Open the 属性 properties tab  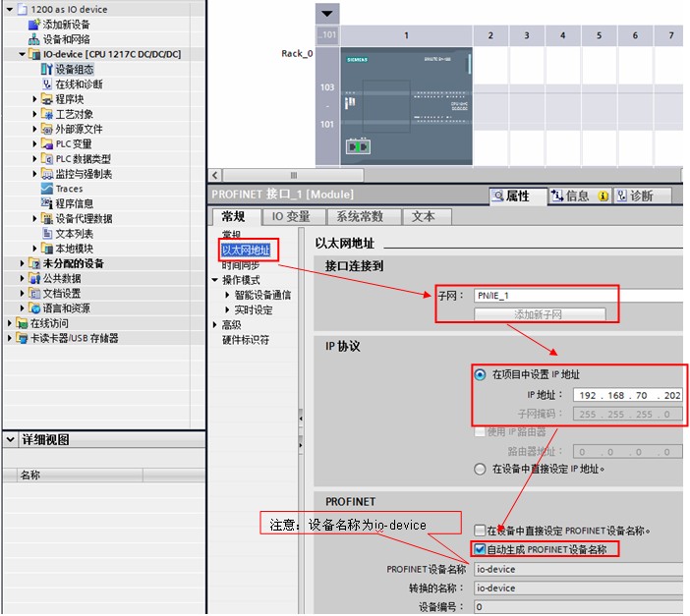517,196
